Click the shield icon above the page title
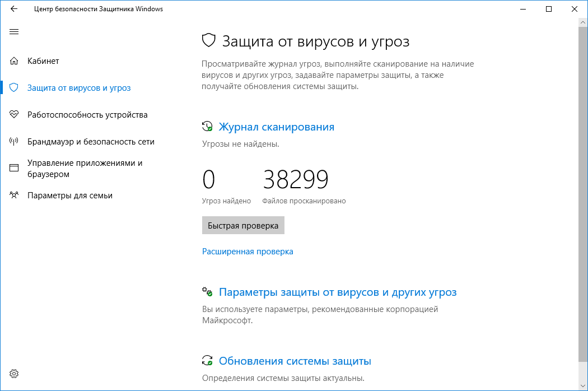 pos(208,40)
